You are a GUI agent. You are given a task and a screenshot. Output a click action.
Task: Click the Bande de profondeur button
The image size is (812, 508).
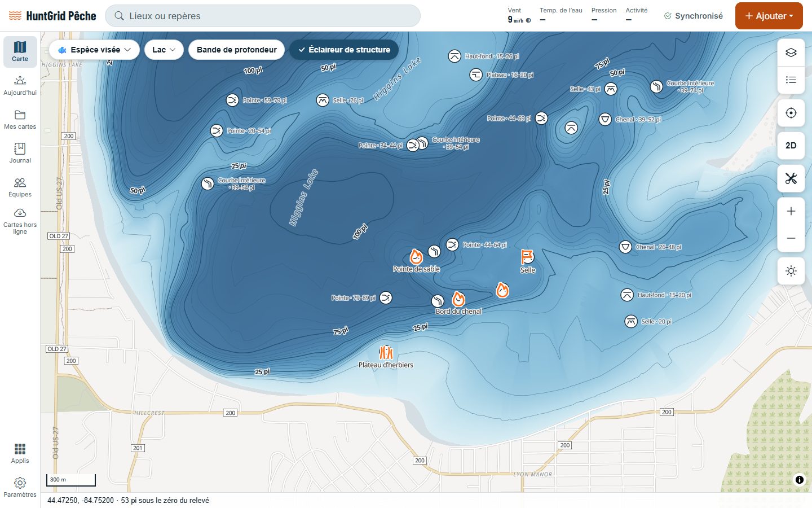[x=237, y=50]
